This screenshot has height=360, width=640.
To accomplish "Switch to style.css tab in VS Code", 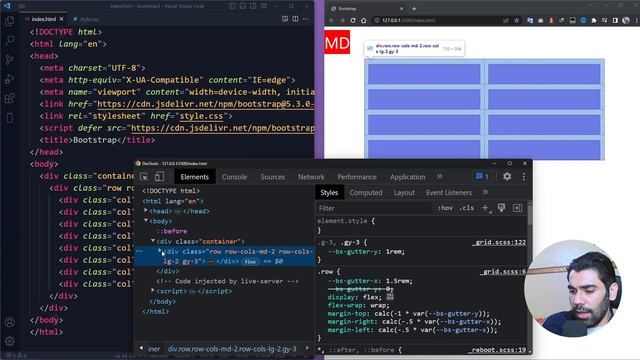I will click(x=86, y=19).
